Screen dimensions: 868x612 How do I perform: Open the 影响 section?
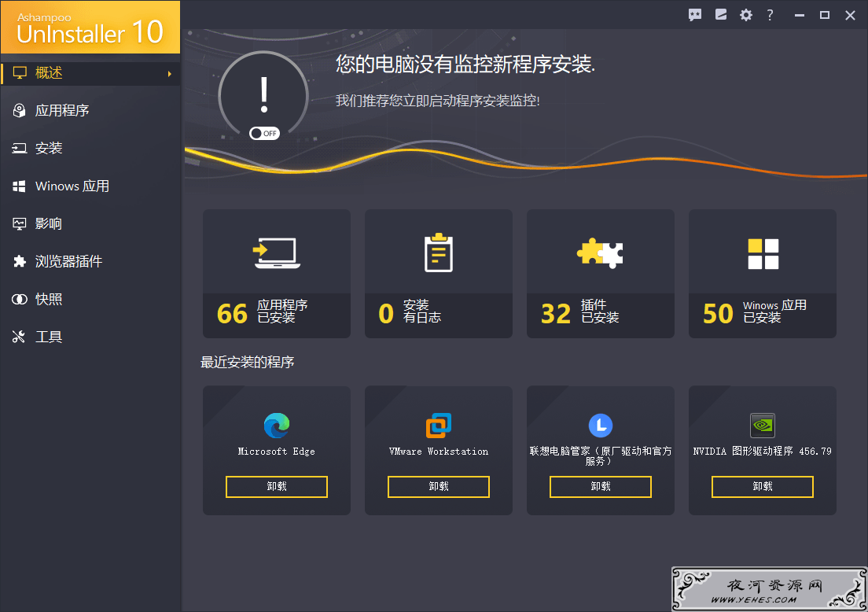[90, 223]
